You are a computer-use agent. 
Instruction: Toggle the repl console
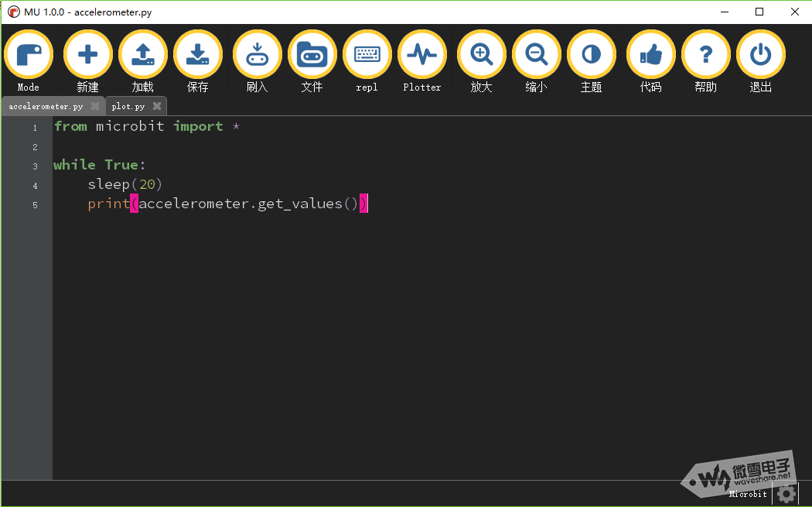click(367, 55)
